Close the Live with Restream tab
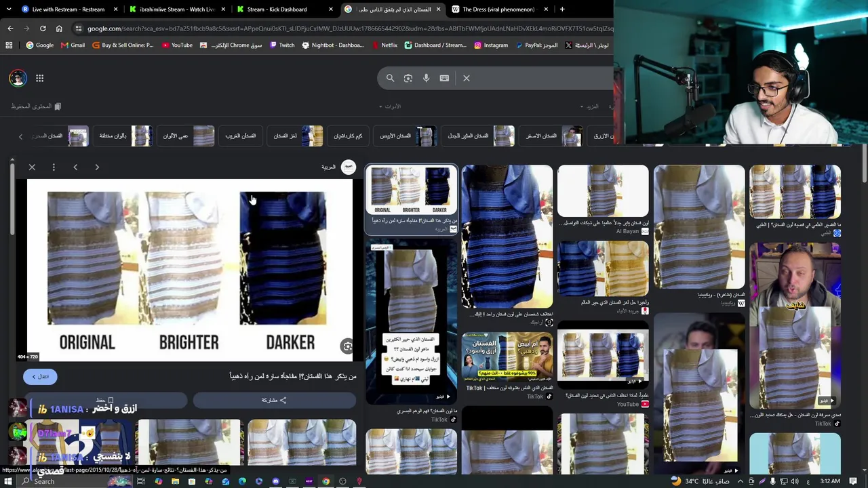868x488 pixels. 116,9
